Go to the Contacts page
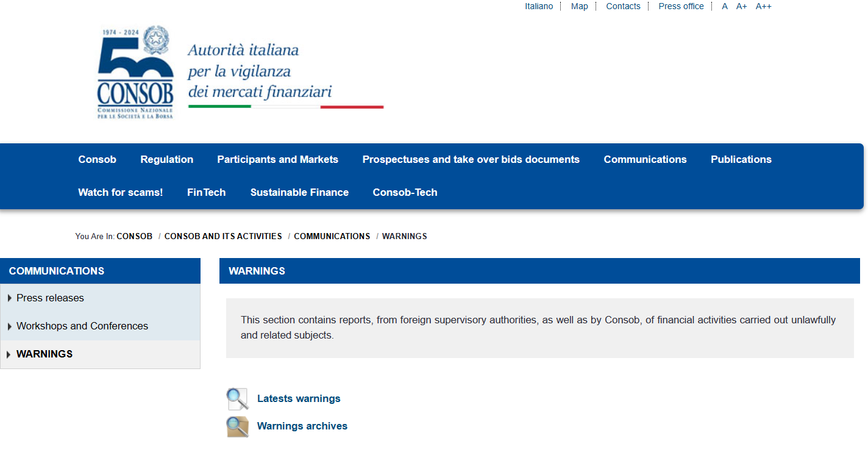868x463 pixels. (x=623, y=6)
